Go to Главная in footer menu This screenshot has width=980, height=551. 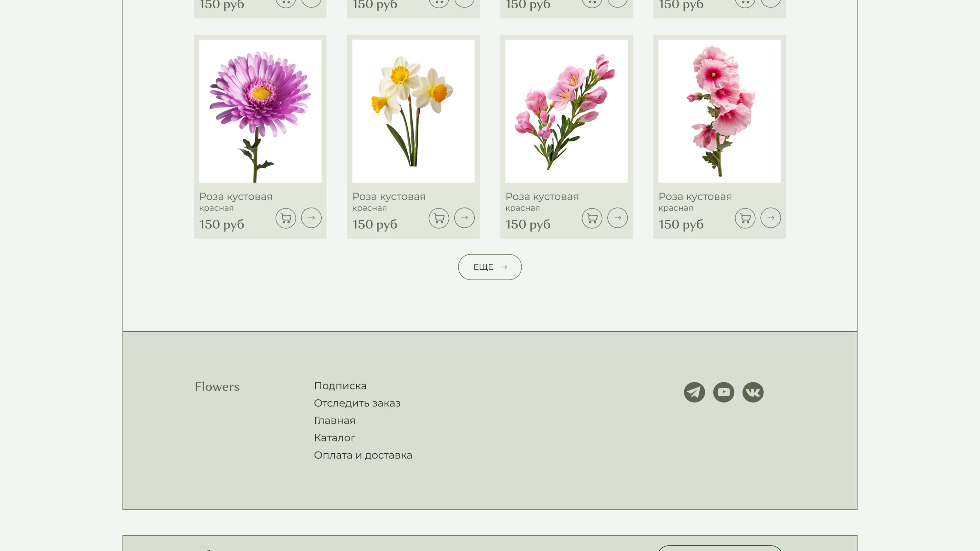(x=334, y=421)
